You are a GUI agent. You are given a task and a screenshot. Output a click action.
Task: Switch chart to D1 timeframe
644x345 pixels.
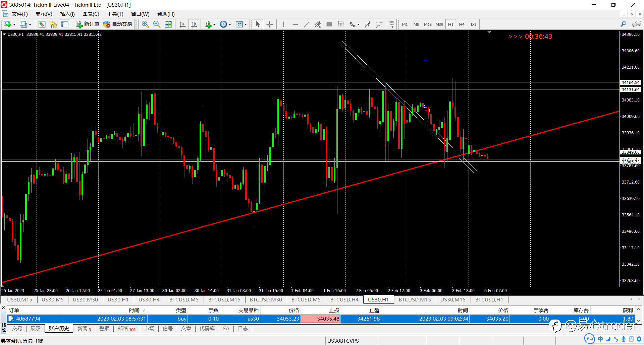(473, 24)
